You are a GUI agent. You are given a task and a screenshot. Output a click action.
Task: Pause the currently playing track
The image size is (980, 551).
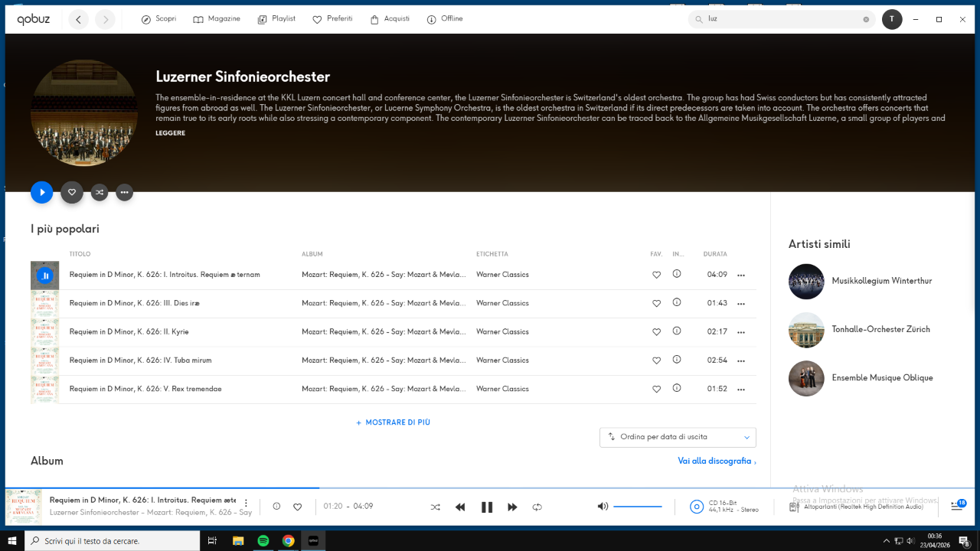(486, 507)
